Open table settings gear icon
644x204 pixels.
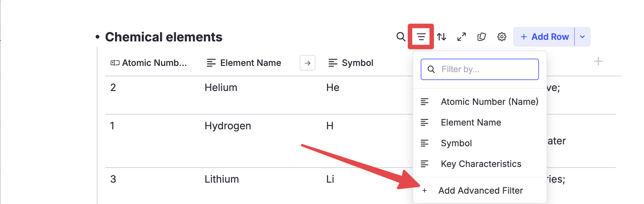pyautogui.click(x=502, y=37)
